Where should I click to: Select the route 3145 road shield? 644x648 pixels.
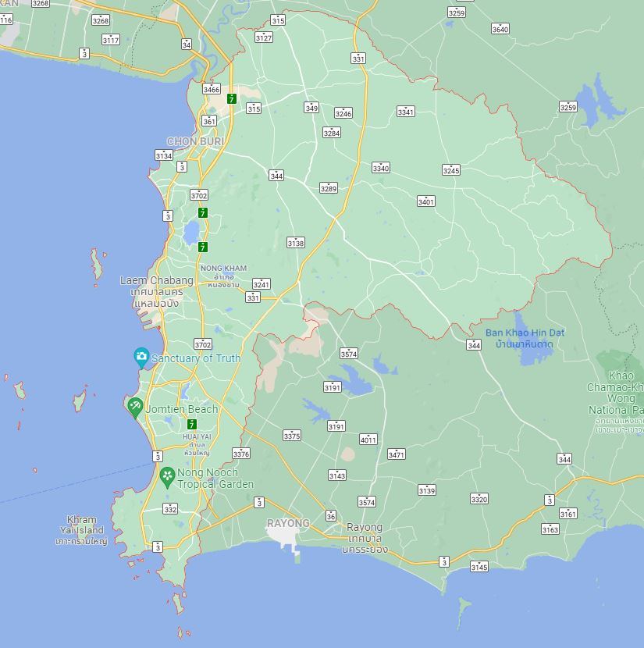point(479,567)
